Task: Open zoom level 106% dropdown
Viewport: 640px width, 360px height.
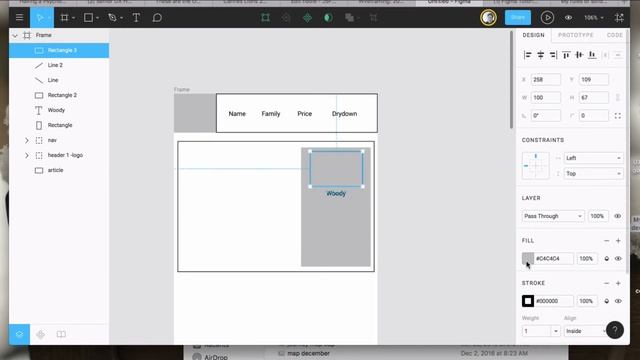Action: tap(593, 18)
